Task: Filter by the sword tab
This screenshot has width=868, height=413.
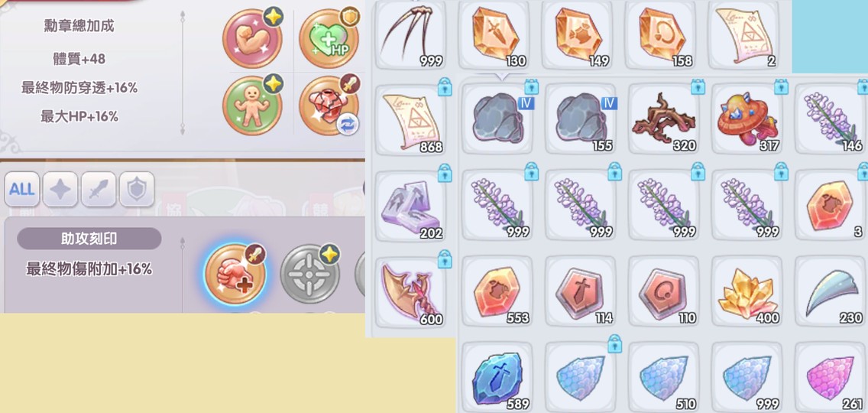Action: click(99, 190)
